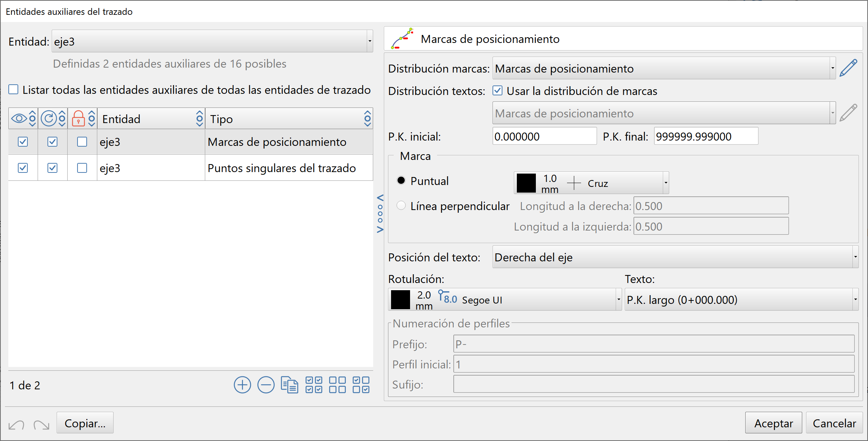This screenshot has width=868, height=441.
Task: Click the red padlock column header icon
Action: [78, 119]
